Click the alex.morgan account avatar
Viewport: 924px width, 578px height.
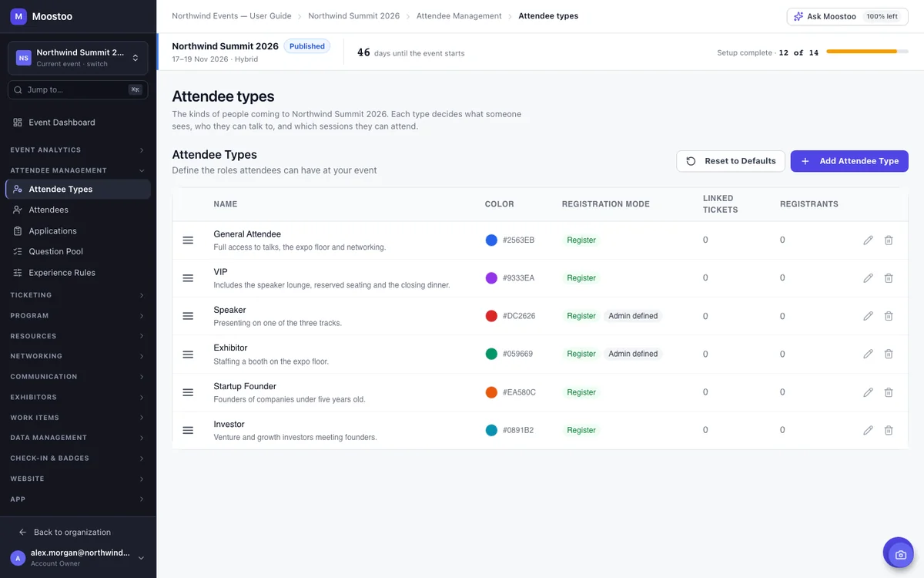18,558
